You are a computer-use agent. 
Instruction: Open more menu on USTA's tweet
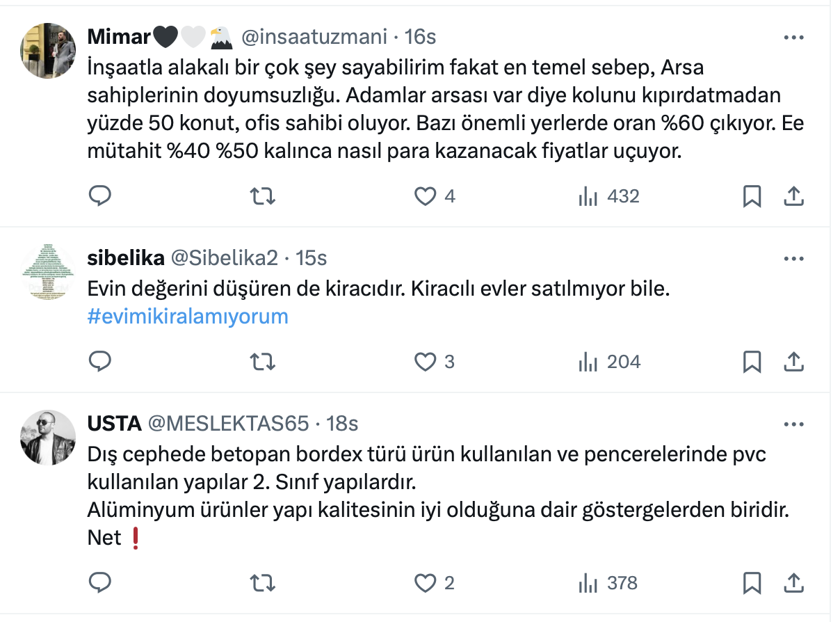point(793,424)
